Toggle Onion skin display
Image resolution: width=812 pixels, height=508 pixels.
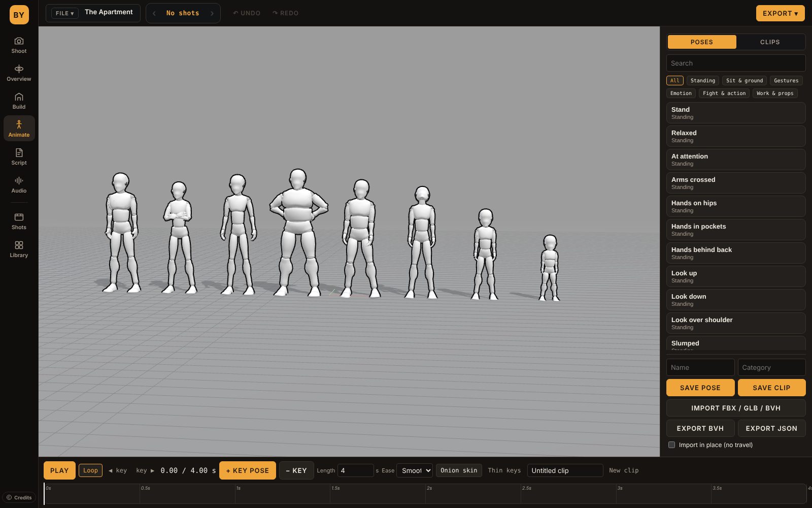(459, 470)
